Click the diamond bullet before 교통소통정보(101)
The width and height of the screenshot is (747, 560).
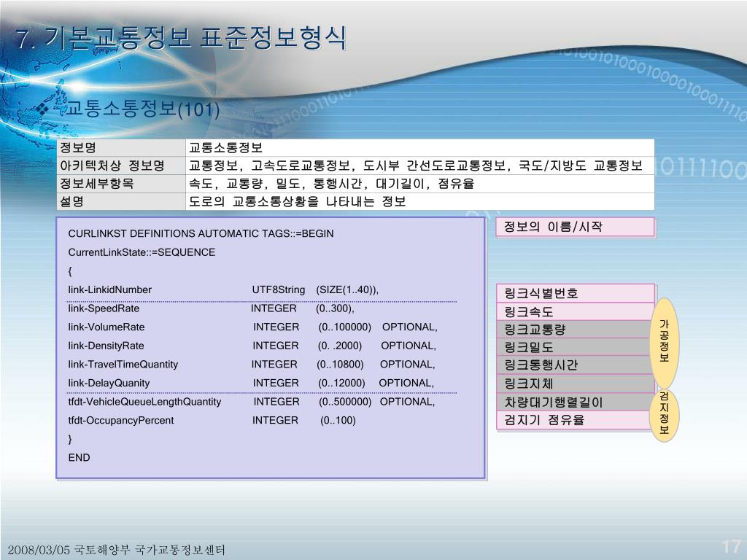click(43, 109)
